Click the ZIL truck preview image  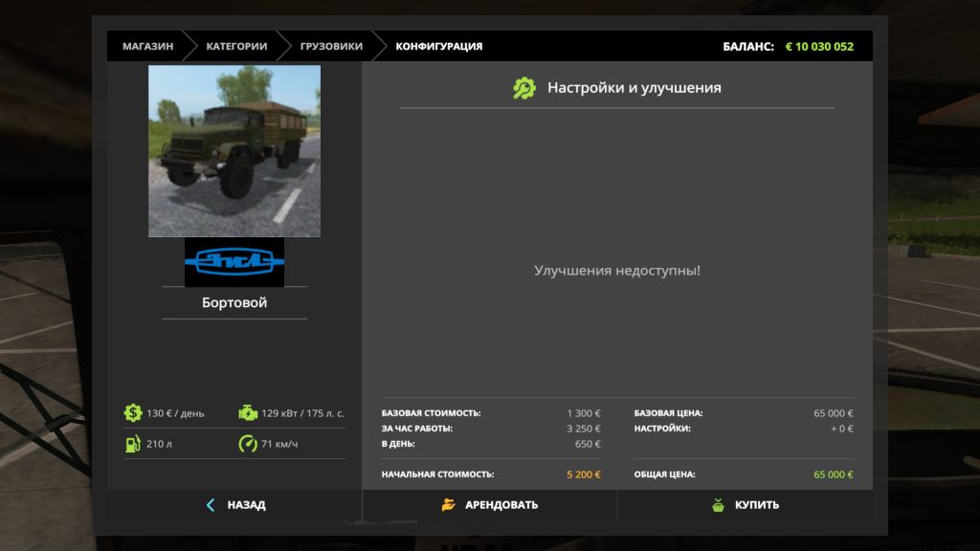pyautogui.click(x=234, y=151)
